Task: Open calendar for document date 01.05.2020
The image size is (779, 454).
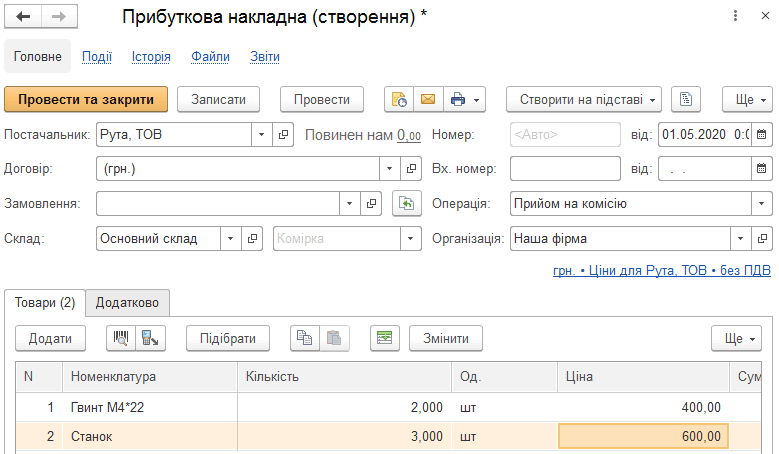Action: pyautogui.click(x=762, y=135)
